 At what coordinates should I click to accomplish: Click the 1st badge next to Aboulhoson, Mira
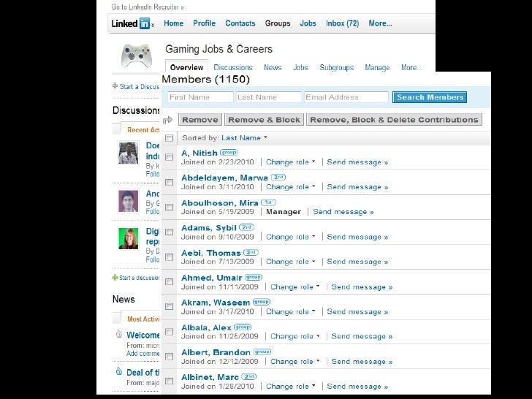(x=268, y=202)
